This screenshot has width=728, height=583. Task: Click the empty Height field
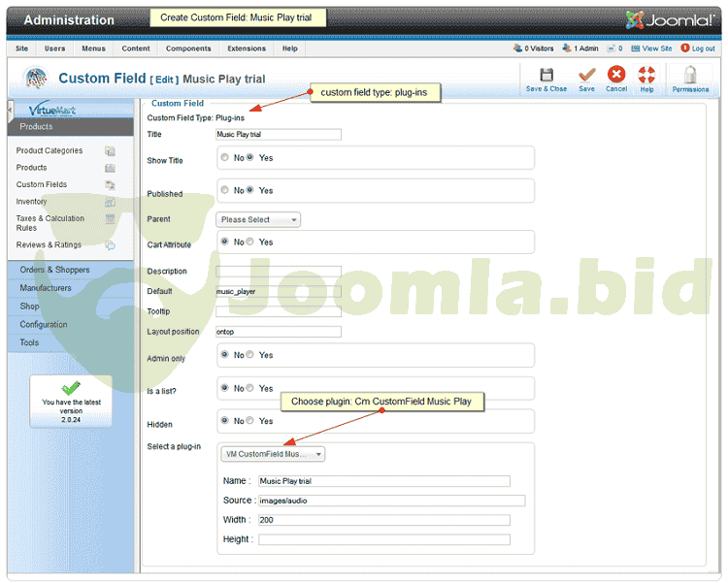click(384, 539)
